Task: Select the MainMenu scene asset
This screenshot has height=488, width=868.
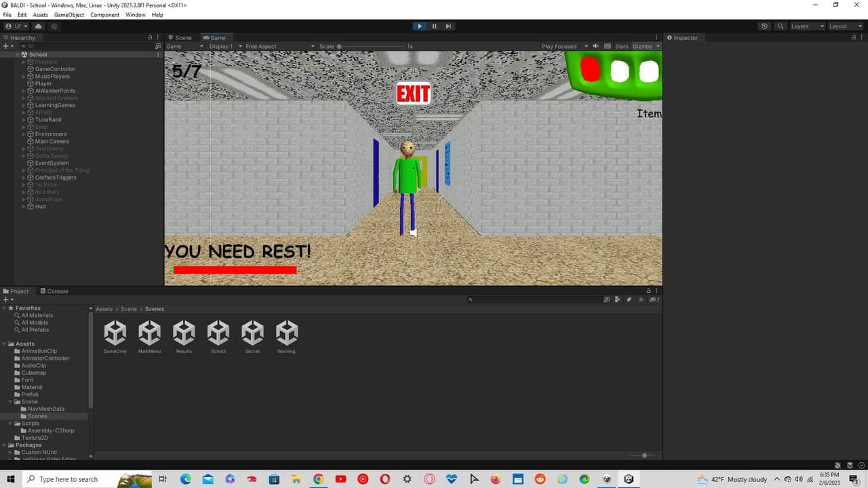Action: coord(149,337)
